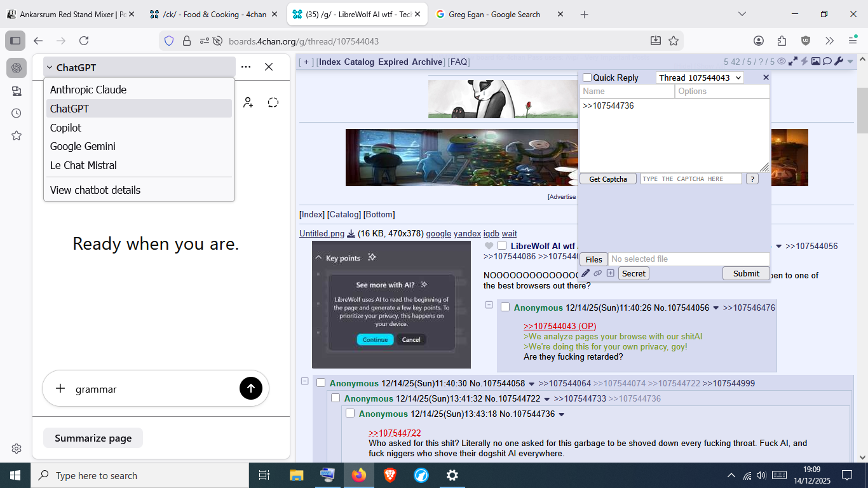Click the save page icon in address bar
This screenshot has width=868, height=488.
656,41
